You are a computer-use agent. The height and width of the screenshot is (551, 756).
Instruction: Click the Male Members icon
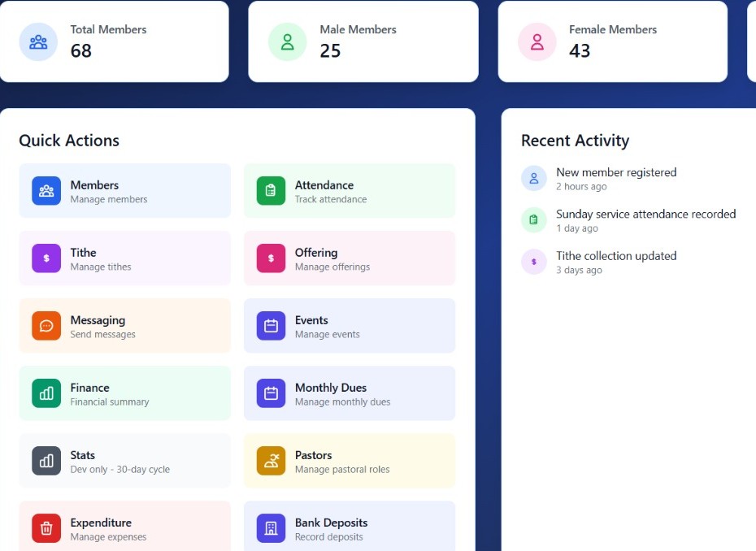(x=288, y=42)
